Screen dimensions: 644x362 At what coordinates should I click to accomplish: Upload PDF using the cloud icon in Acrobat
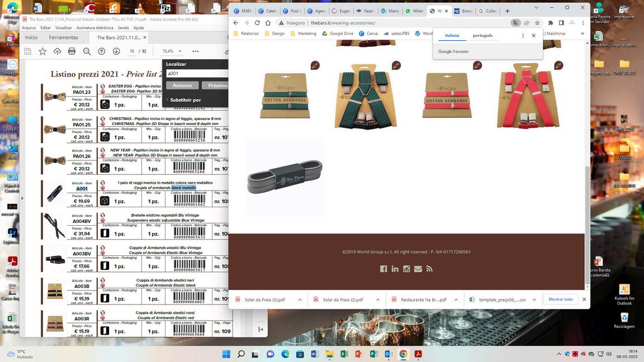click(x=57, y=51)
